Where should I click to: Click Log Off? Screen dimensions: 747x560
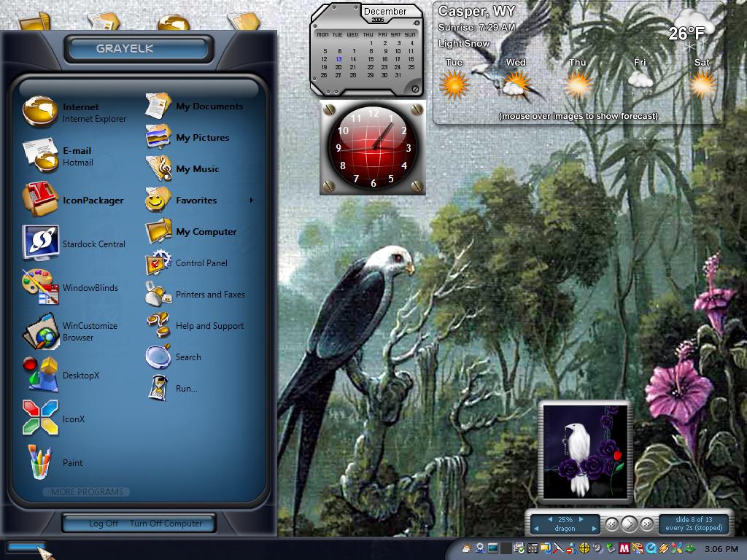coord(104,524)
